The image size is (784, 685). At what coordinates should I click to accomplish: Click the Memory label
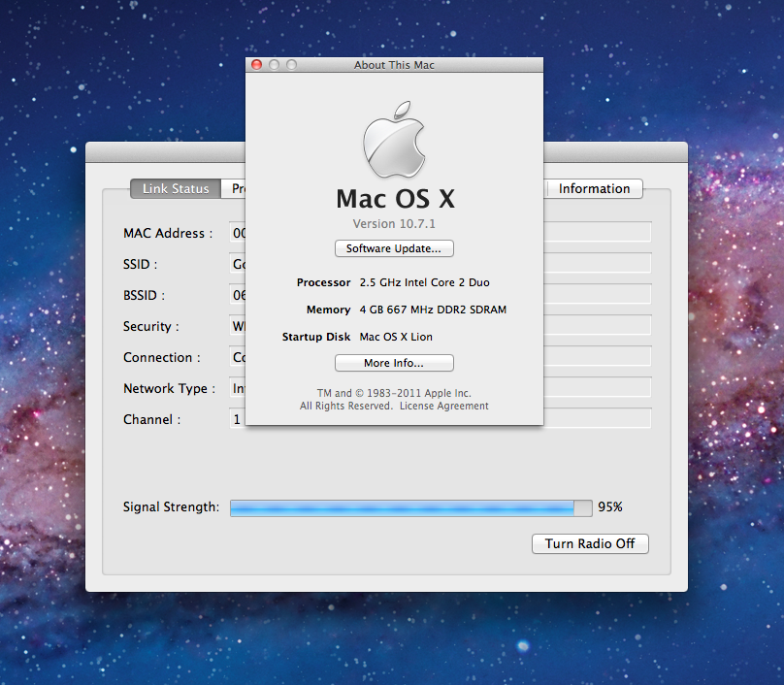click(x=329, y=310)
